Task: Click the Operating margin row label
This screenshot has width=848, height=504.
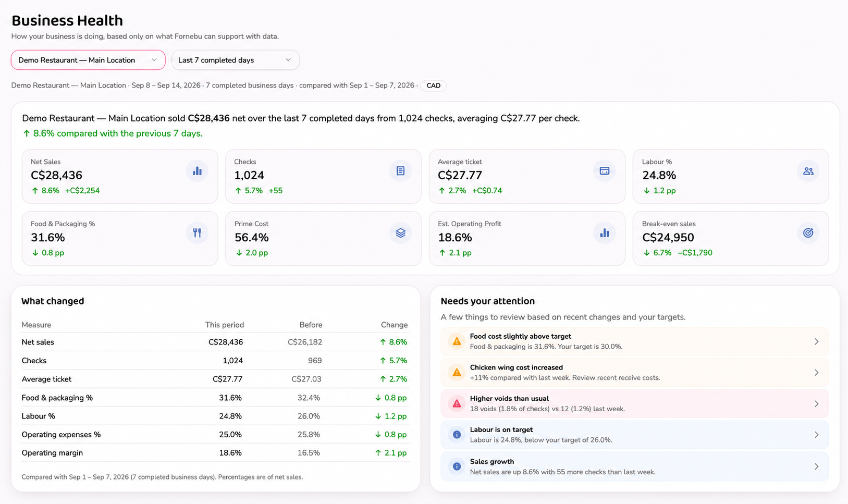Action: [x=52, y=453]
